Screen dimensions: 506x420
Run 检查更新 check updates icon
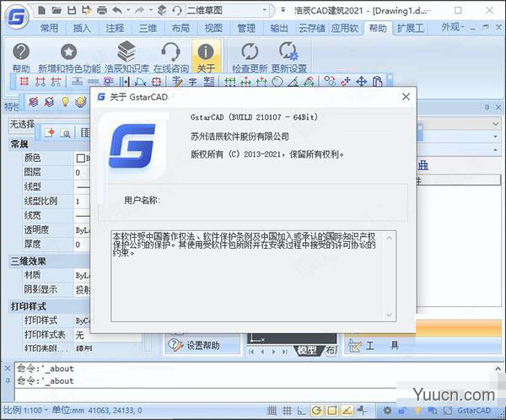click(x=250, y=51)
